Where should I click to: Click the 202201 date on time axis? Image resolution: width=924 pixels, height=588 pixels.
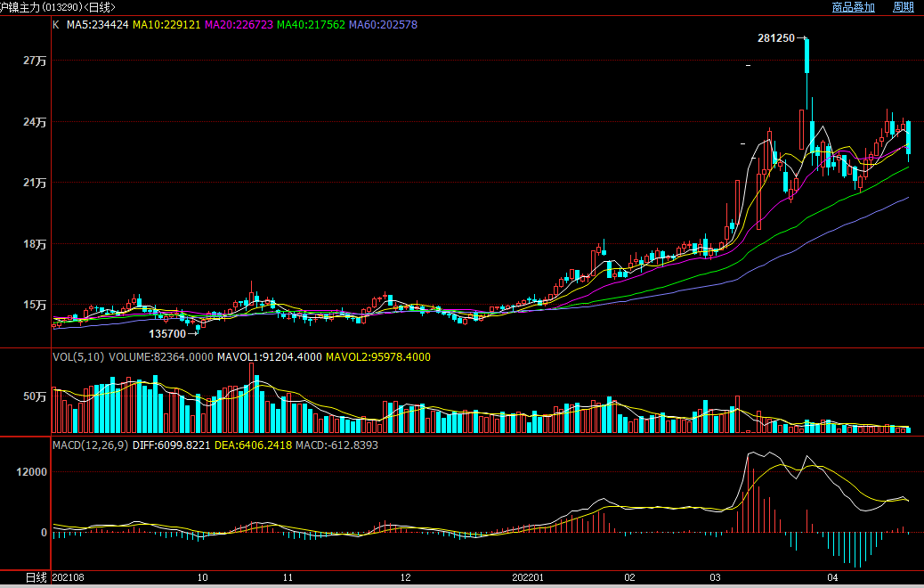(527, 578)
